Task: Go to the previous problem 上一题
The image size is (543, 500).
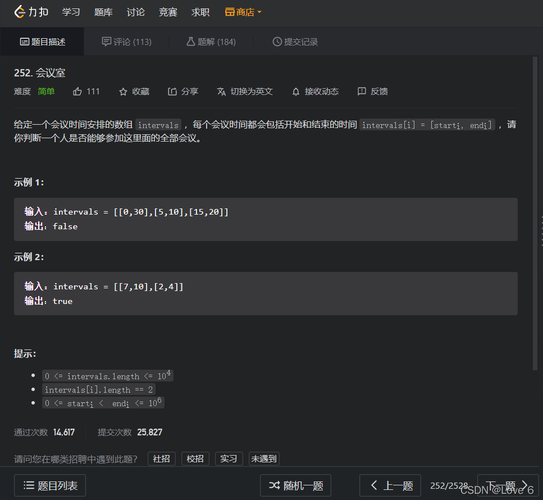Action: (x=390, y=485)
